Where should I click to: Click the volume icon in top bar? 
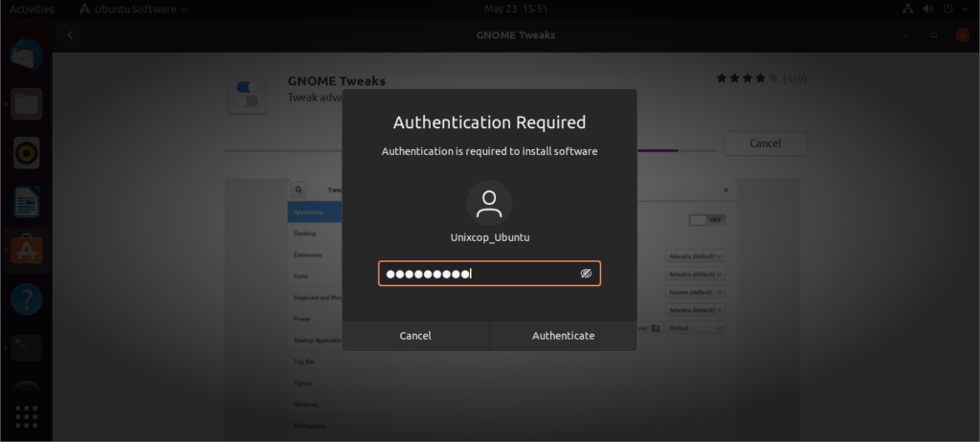(928, 9)
